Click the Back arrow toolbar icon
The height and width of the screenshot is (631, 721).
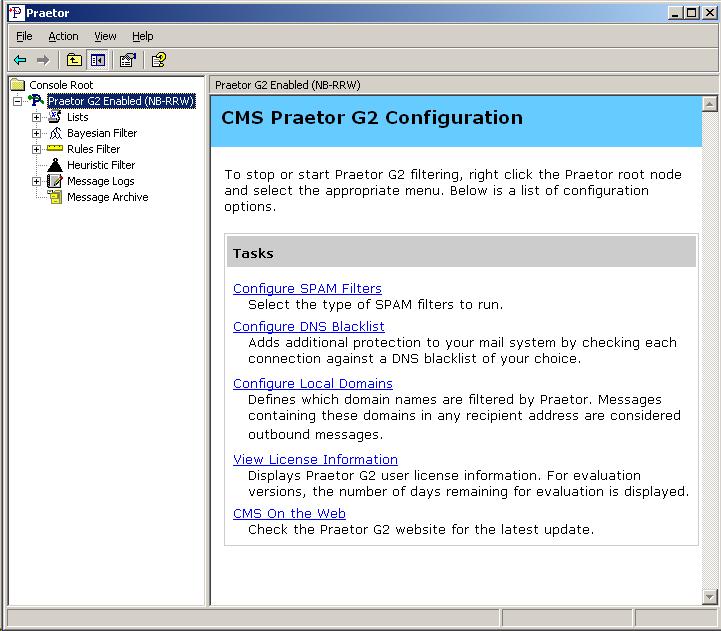(x=20, y=60)
